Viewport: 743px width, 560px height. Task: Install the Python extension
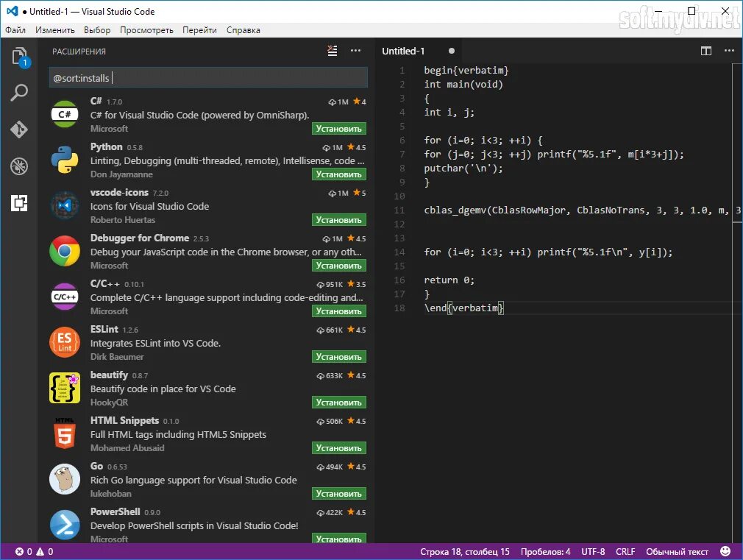(x=339, y=174)
